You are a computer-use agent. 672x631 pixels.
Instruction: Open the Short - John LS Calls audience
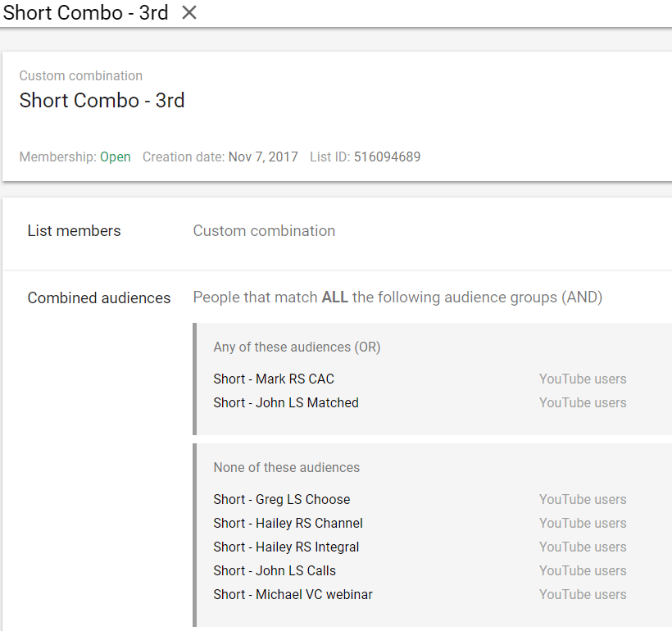coord(275,571)
